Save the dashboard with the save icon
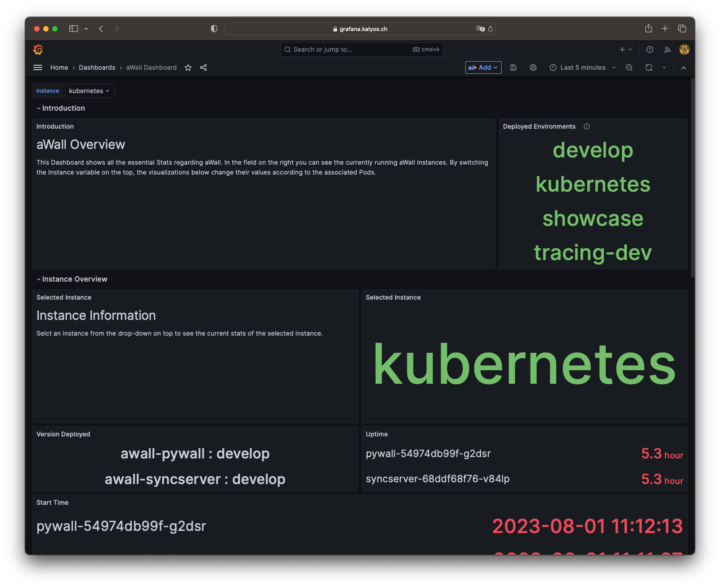720x588 pixels. coord(513,67)
